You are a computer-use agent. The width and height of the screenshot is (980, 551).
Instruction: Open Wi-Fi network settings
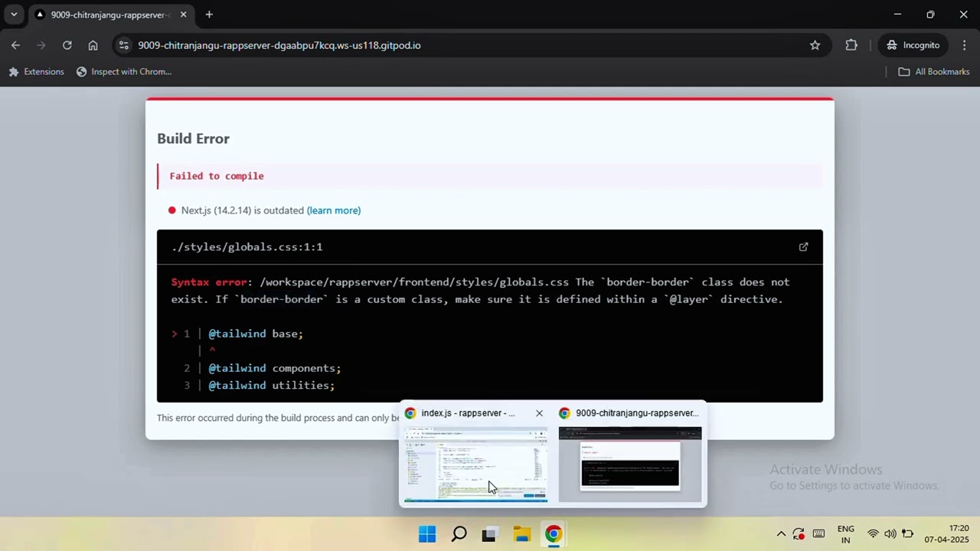coord(873,534)
